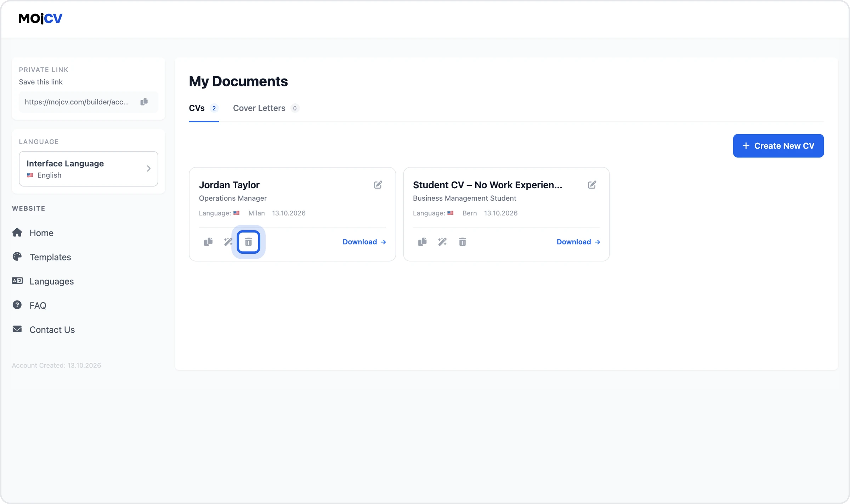This screenshot has height=504, width=850.
Task: Click the edit pencil on Student CV card
Action: click(x=592, y=185)
